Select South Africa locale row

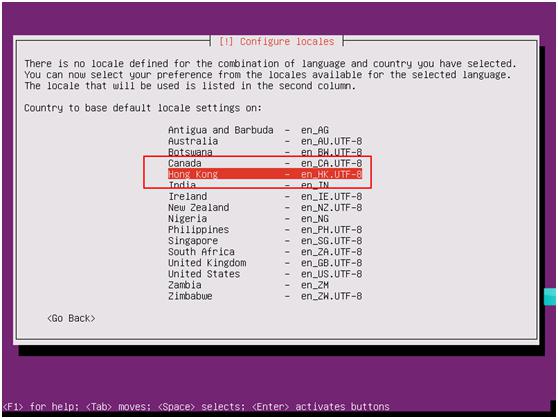tap(265, 252)
